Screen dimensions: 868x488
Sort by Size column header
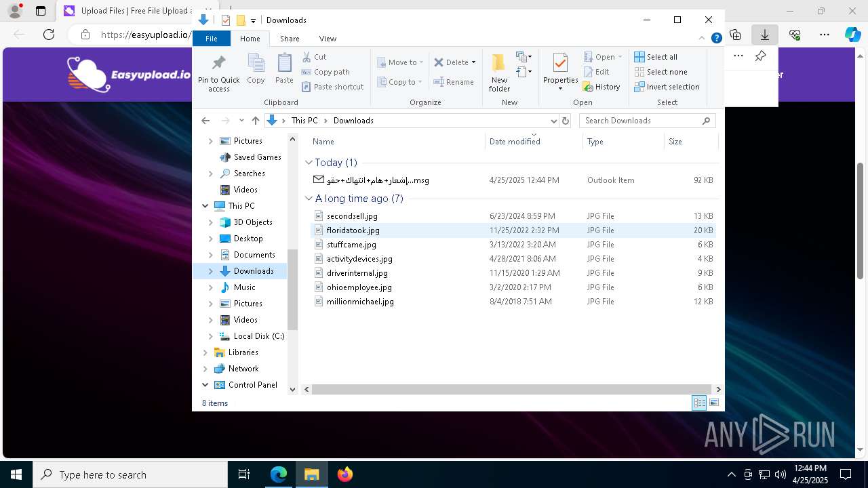click(x=690, y=142)
